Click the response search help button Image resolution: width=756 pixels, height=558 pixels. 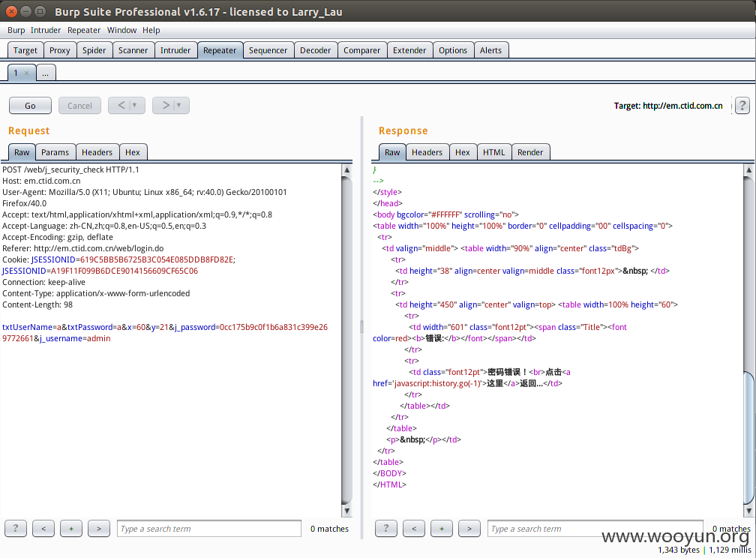(x=385, y=529)
